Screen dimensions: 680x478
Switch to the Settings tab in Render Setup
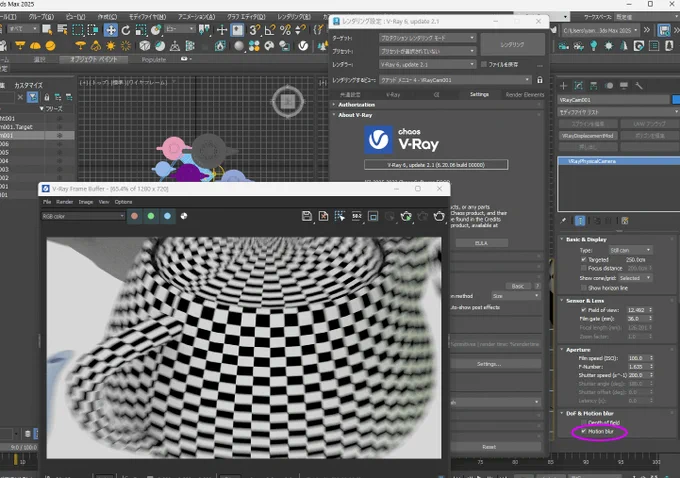479,94
